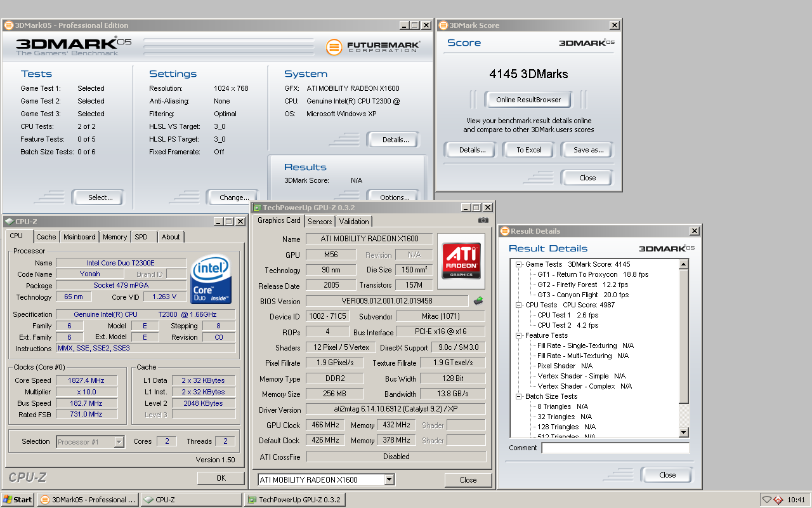Select GT1 - Return To Proxycon result row

point(593,274)
